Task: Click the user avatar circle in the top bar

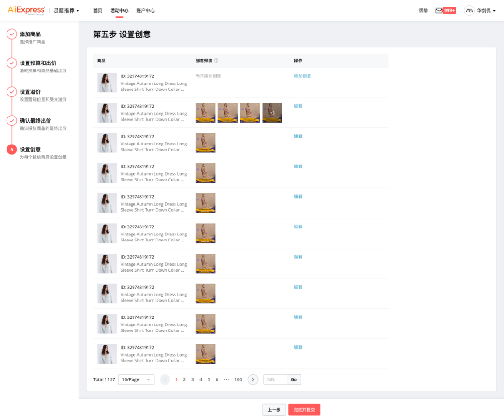Action: point(469,10)
